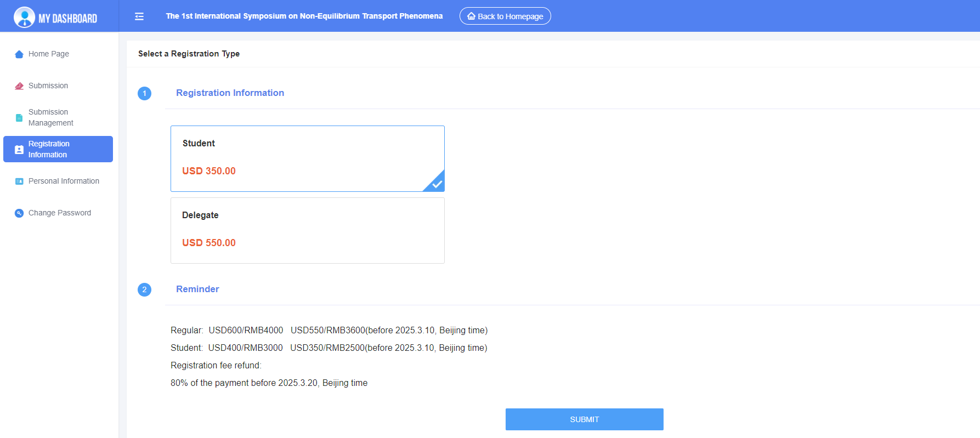Screen dimensions: 980x438
Task: Click the Home Page house icon in sidebar
Action: pyautogui.click(x=19, y=54)
